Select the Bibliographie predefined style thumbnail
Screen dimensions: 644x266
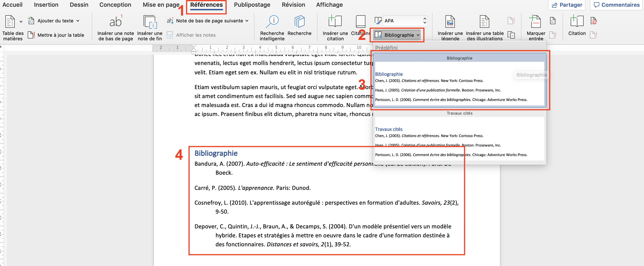click(x=459, y=80)
